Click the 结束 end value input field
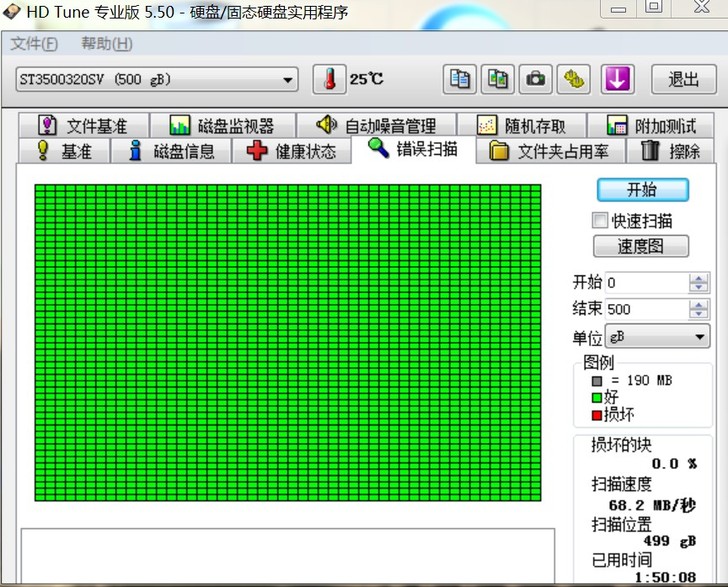 [x=645, y=310]
